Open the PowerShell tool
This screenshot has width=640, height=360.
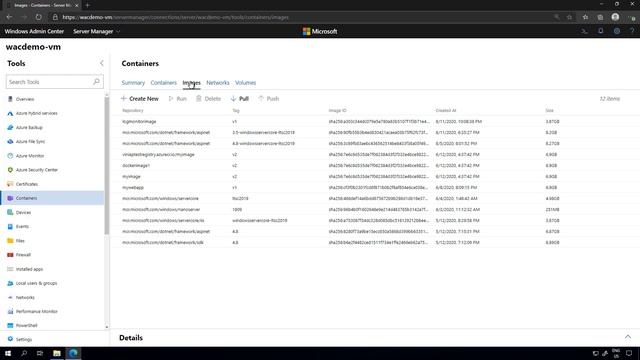pos(26,326)
